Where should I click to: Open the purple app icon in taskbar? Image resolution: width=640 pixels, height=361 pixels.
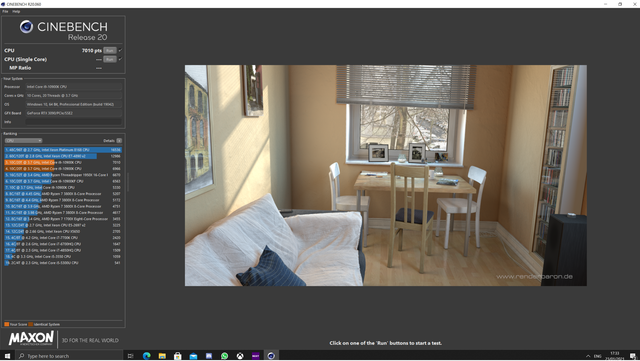click(x=256, y=356)
